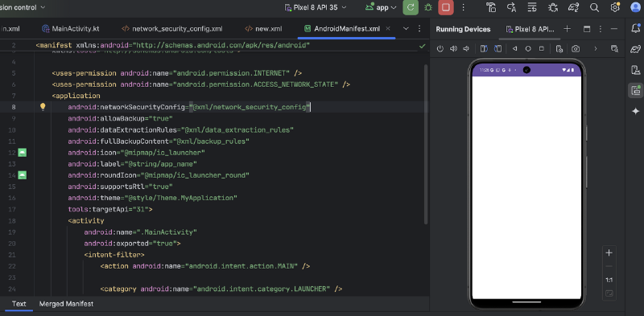The width and height of the screenshot is (644, 316).
Task: Start debugging with the bug icon
Action: tap(428, 7)
